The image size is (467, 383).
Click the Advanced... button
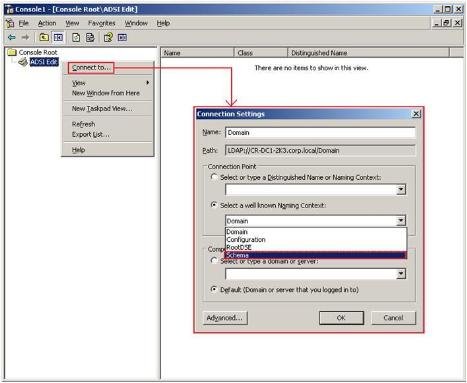pyautogui.click(x=225, y=318)
